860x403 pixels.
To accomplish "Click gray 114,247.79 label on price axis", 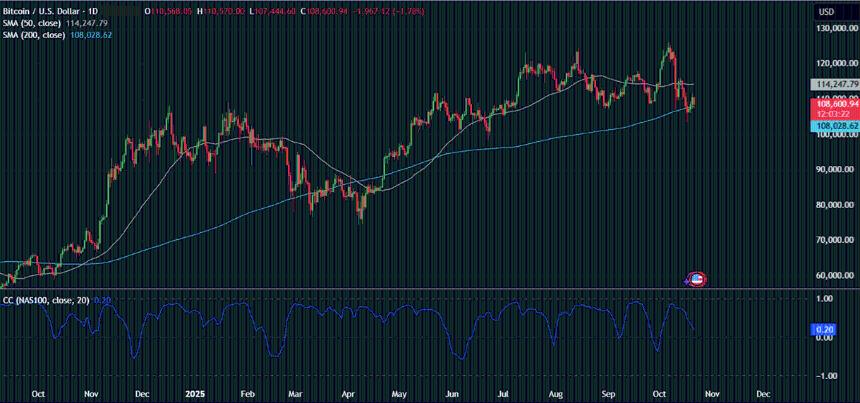I will [x=835, y=84].
